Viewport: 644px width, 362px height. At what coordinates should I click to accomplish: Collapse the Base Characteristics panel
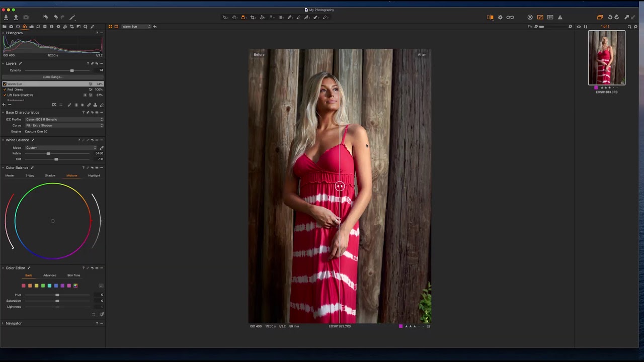pos(3,112)
